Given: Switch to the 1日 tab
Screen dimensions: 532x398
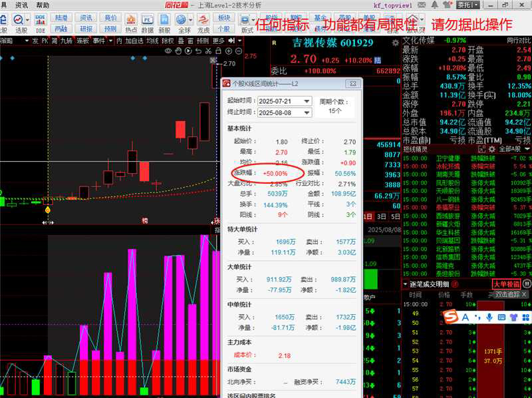Looking at the screenshot, I should [368, 216].
